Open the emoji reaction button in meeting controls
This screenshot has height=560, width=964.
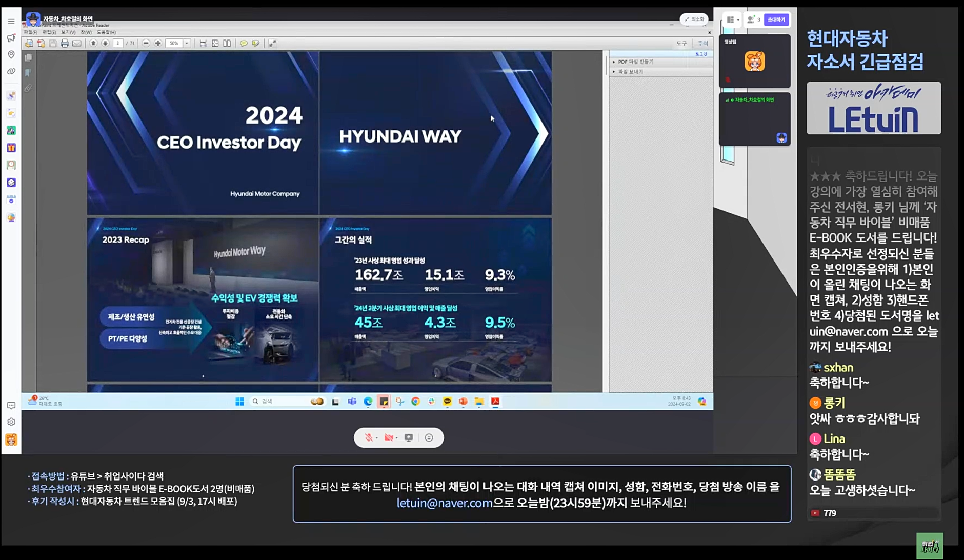tap(429, 437)
